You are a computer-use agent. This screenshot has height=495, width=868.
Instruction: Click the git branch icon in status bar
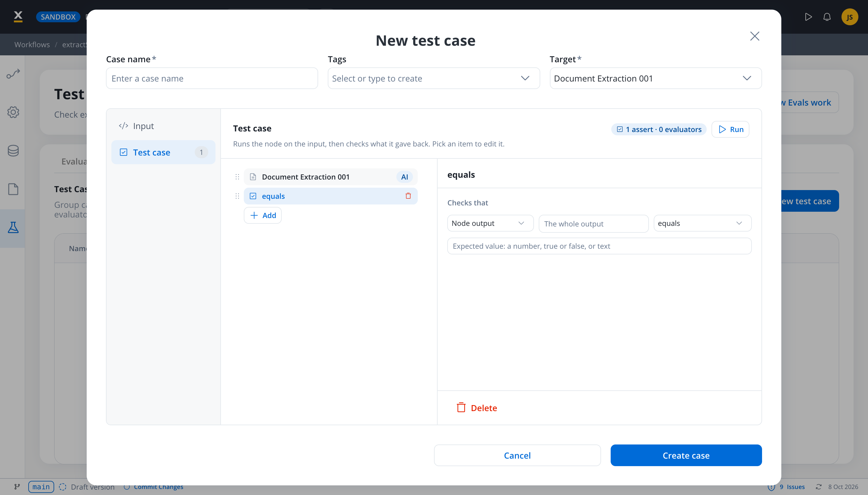coord(17,487)
